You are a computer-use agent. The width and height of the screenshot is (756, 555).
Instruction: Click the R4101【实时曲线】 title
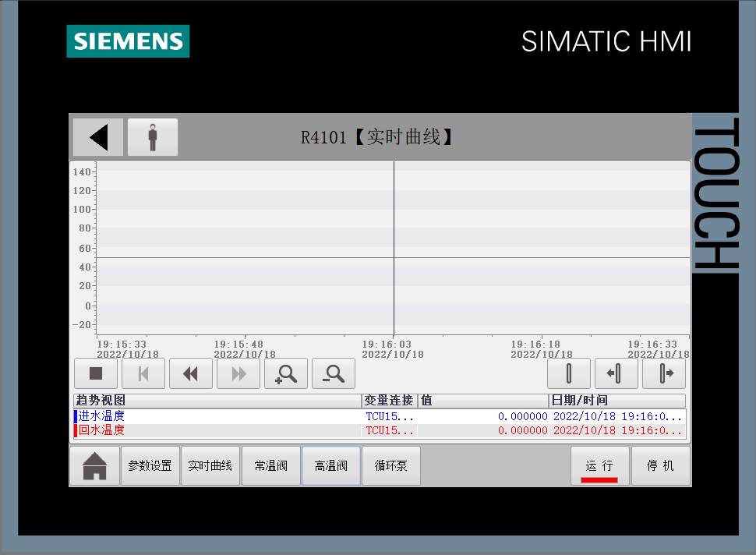pos(377,137)
